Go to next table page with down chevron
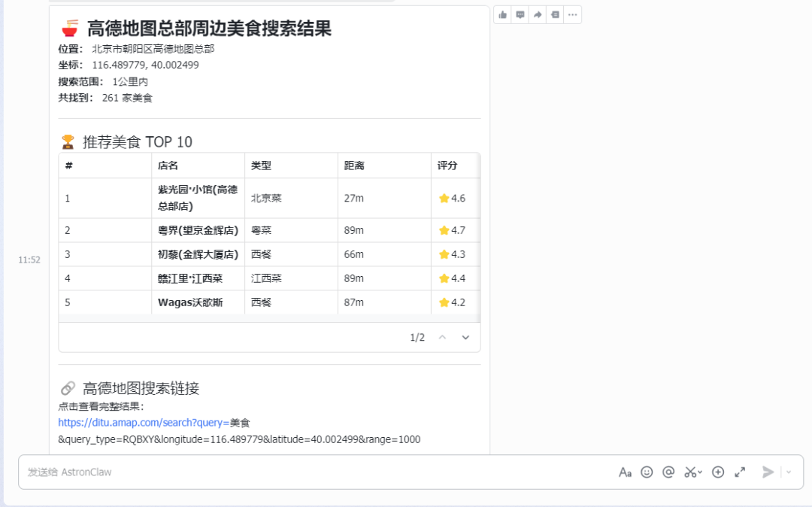 [x=466, y=337]
